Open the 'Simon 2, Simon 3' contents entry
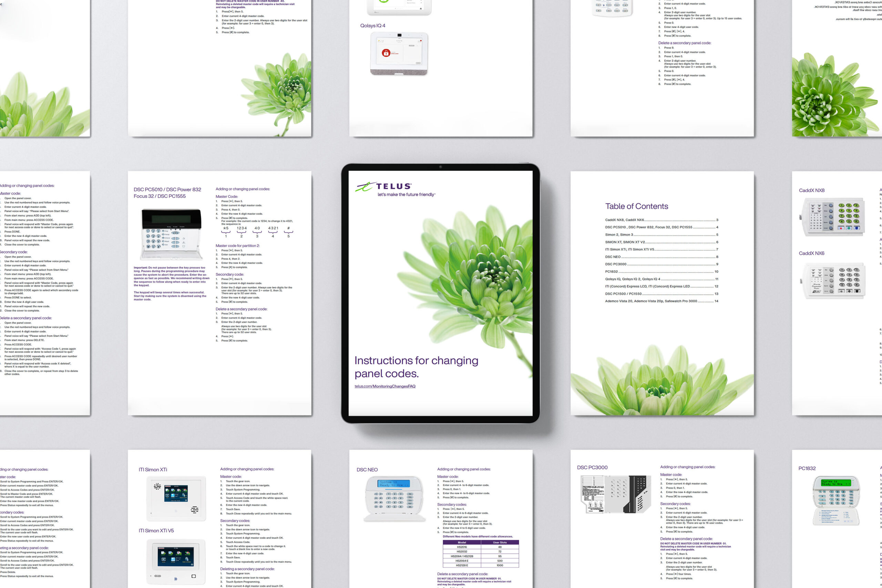Image resolution: width=882 pixels, height=588 pixels. (x=661, y=235)
